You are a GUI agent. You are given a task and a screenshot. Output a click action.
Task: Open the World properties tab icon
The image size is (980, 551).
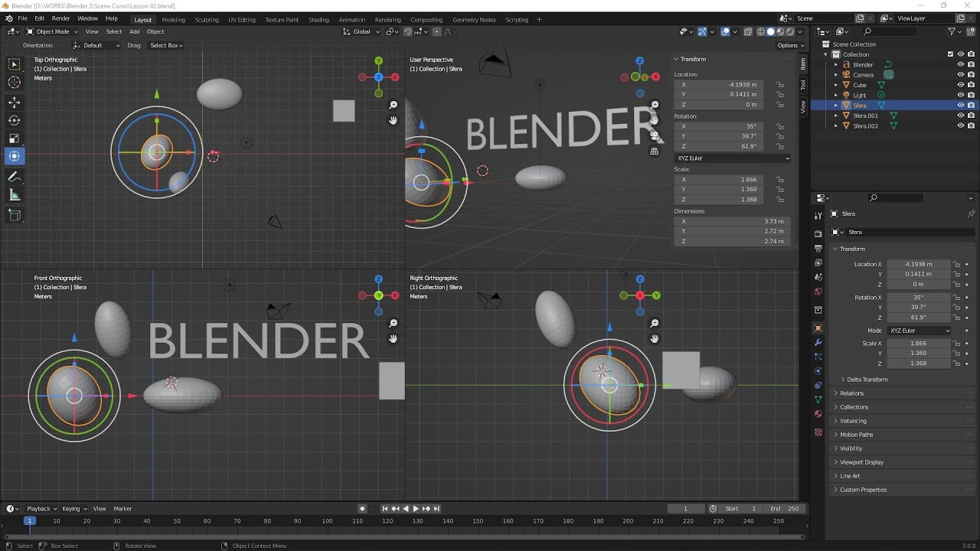point(818,291)
